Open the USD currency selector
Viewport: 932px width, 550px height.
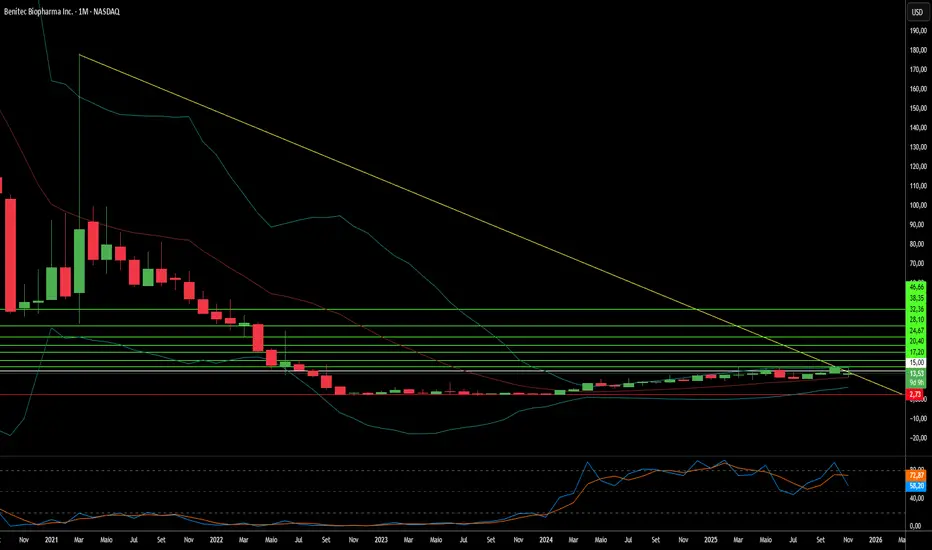[915, 13]
